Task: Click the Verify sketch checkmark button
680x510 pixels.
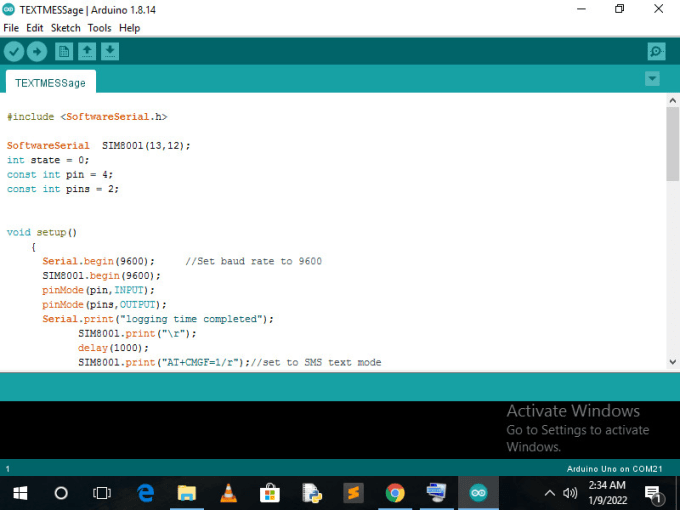Action: click(14, 52)
